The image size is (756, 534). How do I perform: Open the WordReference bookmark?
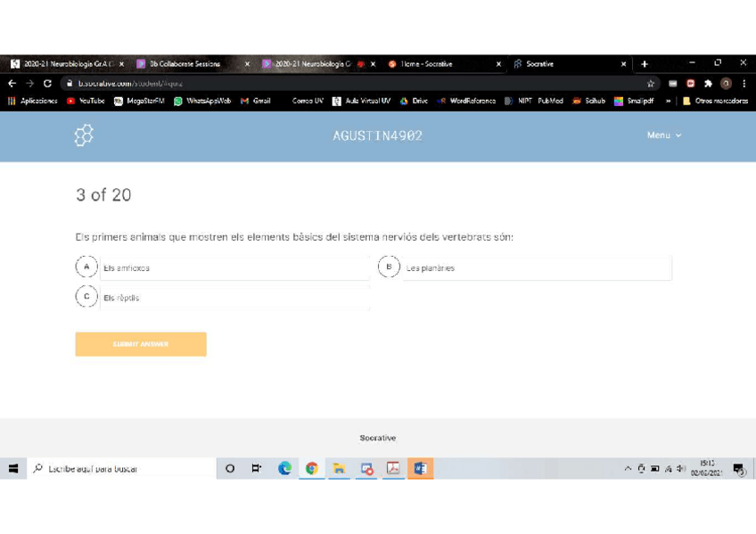[x=466, y=101]
